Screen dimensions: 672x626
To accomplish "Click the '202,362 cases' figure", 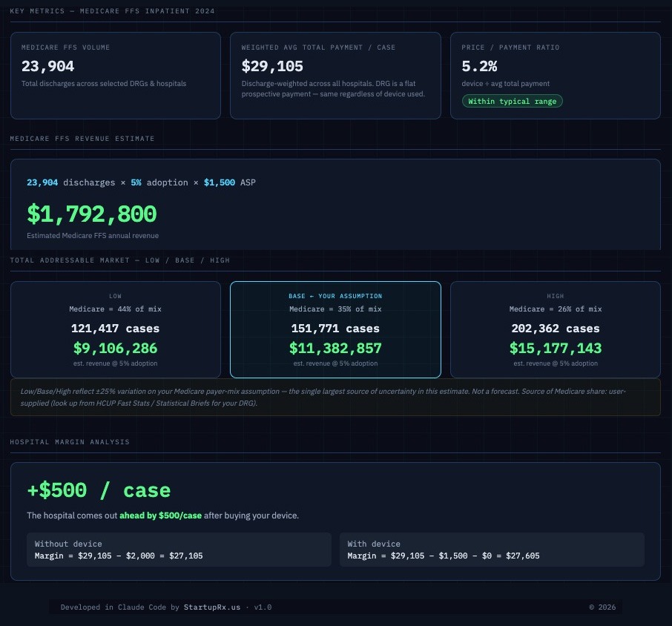I will pyautogui.click(x=556, y=329).
